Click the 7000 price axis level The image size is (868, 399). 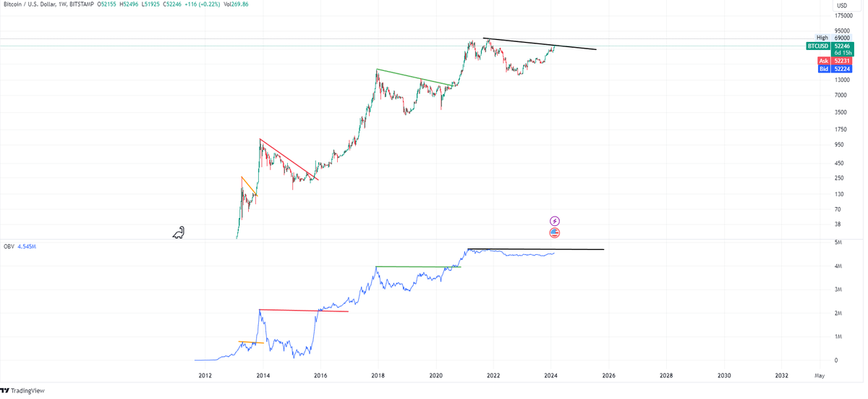point(841,95)
